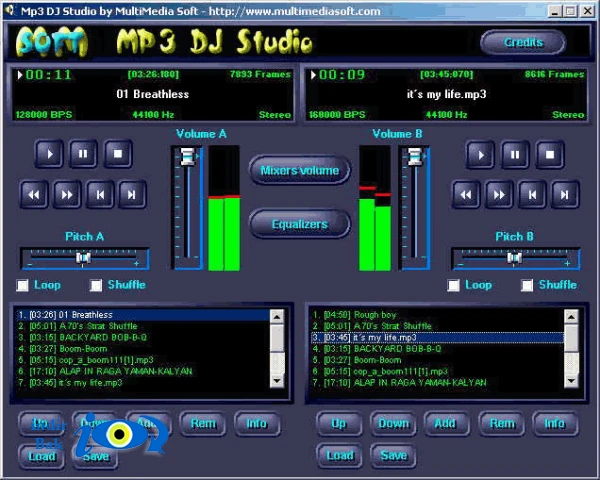This screenshot has width=600, height=480.
Task: Save the deck B playlist
Action: pos(393,456)
